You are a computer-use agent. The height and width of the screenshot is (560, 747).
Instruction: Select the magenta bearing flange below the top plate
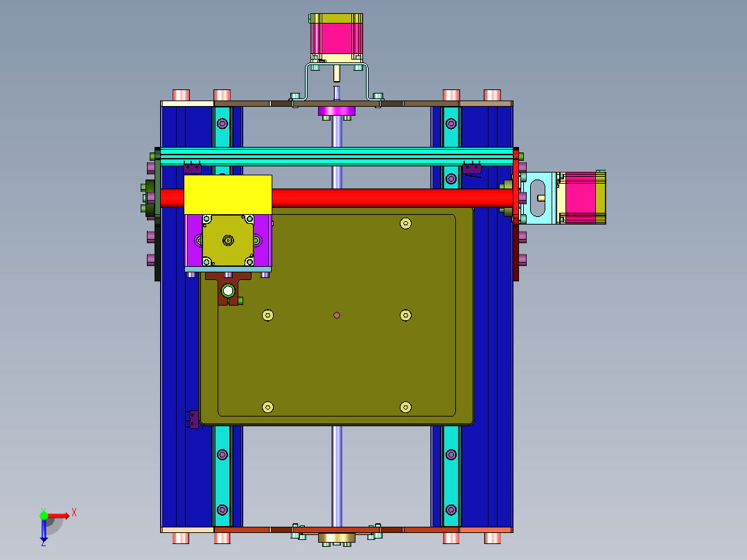[336, 111]
